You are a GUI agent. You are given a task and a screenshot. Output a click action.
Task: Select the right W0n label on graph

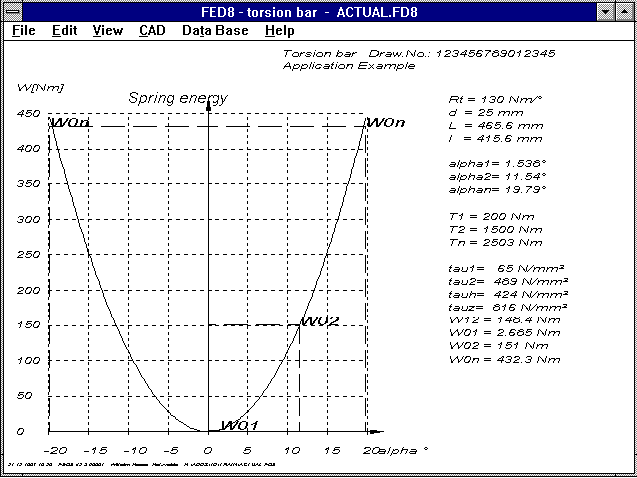click(x=385, y=123)
